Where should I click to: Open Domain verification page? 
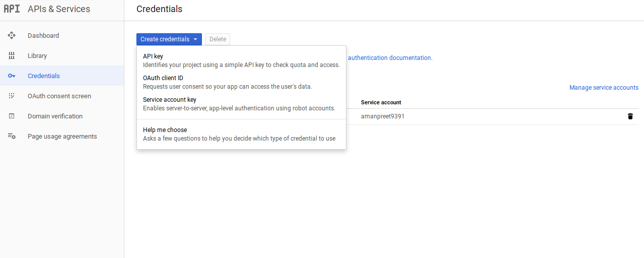coord(55,116)
